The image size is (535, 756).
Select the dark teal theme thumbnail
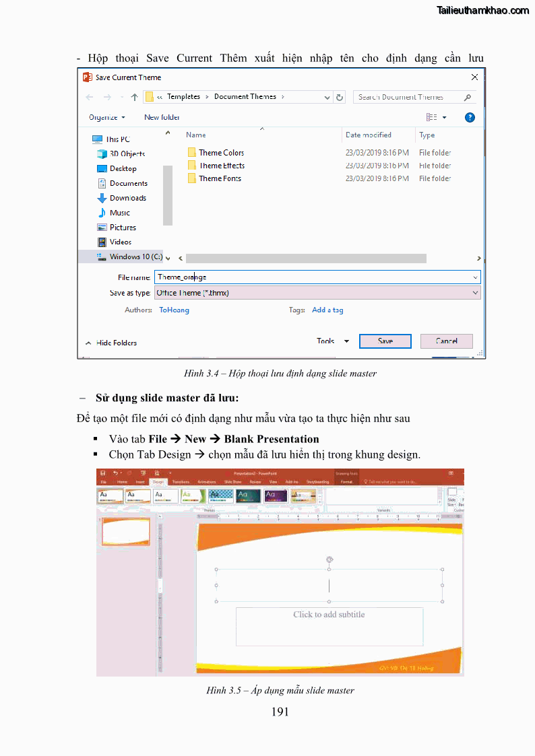pyautogui.click(x=247, y=496)
